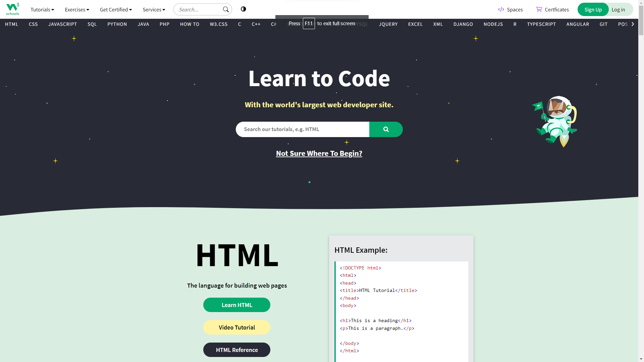
Task: Open Spaces code icon link
Action: click(501, 9)
